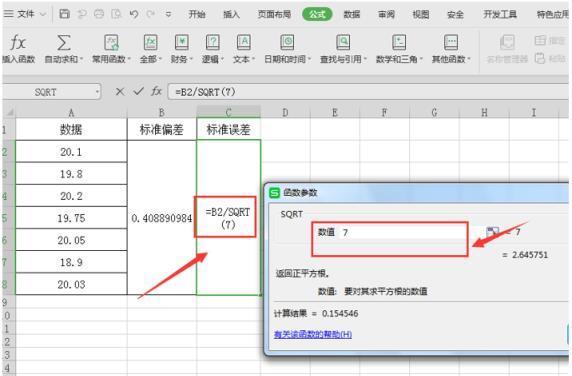Switch to the 页面布局 tab
The image size is (572, 376).
point(274,14)
